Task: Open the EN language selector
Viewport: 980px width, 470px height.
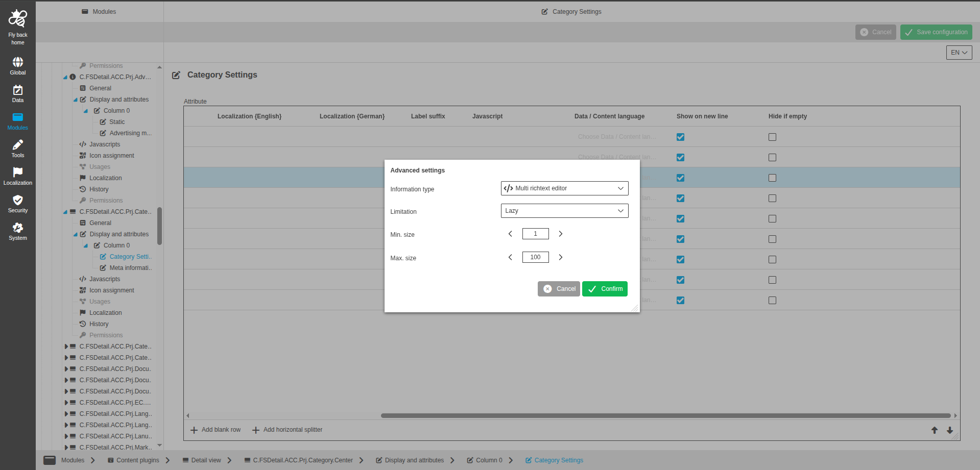Action: 959,53
